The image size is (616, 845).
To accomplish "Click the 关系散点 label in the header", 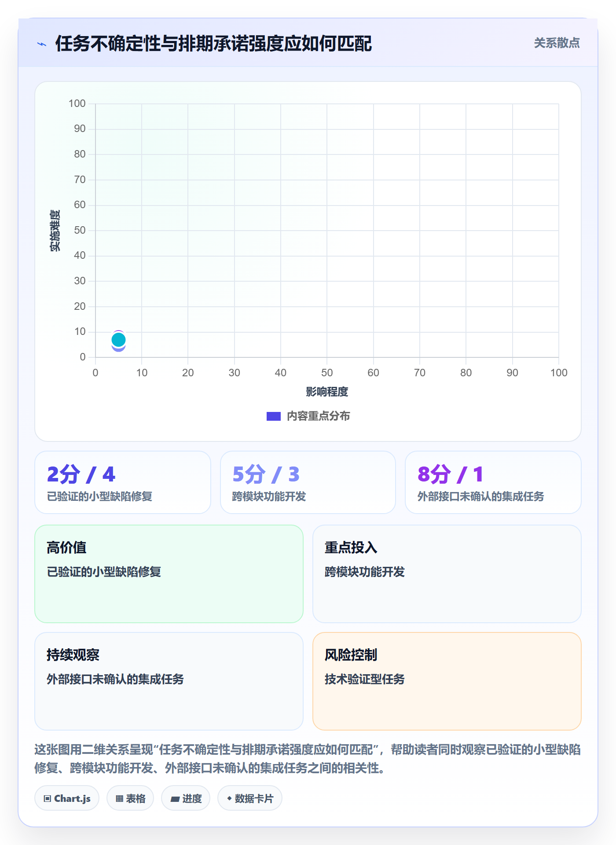I will [557, 43].
